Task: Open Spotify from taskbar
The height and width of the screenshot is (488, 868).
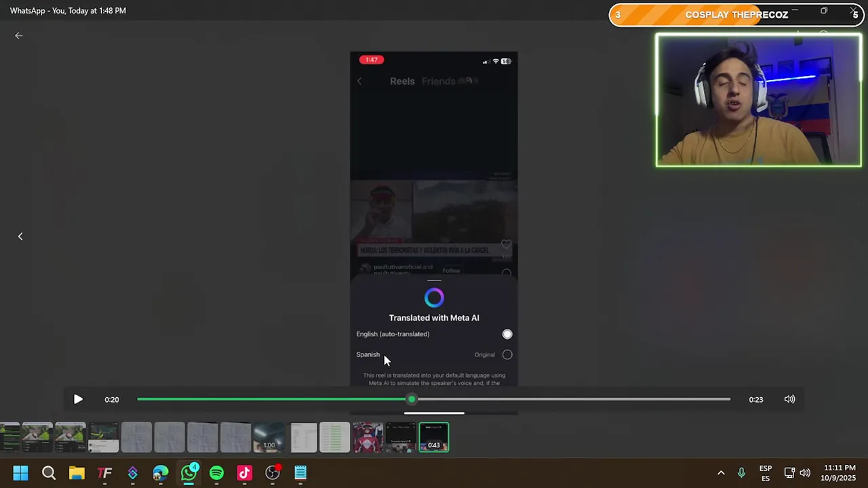Action: (216, 473)
